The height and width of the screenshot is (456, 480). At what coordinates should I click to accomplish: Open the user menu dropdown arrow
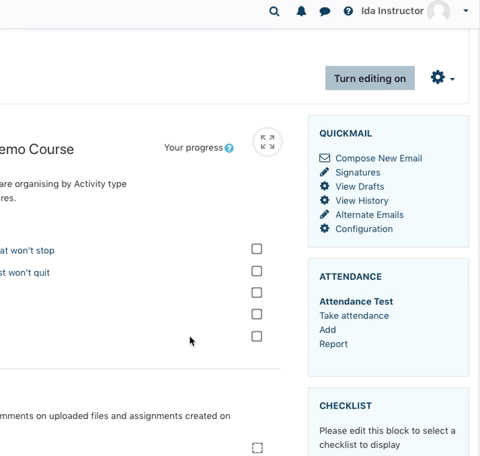pos(466,11)
